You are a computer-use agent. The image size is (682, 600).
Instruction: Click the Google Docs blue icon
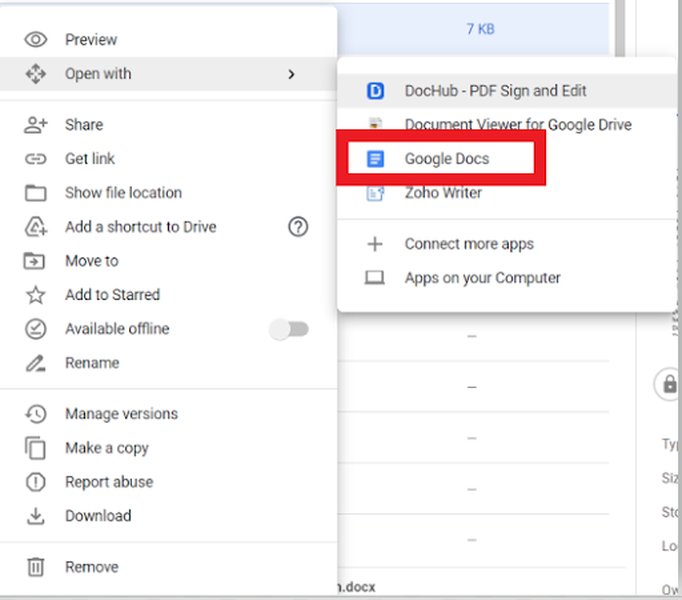[375, 159]
